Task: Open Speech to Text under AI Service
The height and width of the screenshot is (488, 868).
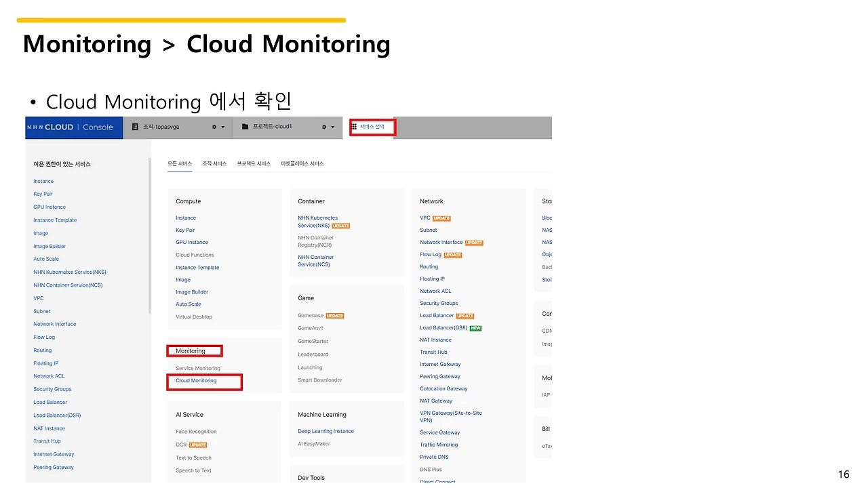Action: pos(193,470)
